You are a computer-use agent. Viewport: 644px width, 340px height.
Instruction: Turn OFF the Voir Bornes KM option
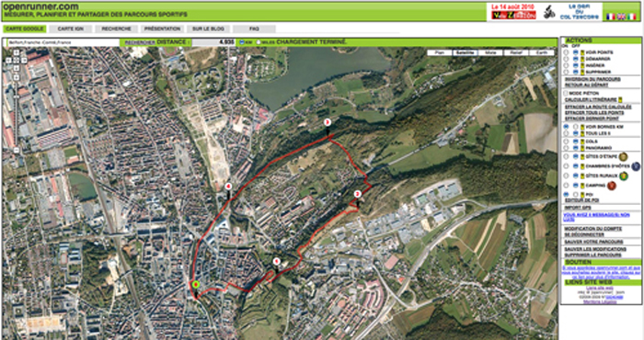coord(575,127)
